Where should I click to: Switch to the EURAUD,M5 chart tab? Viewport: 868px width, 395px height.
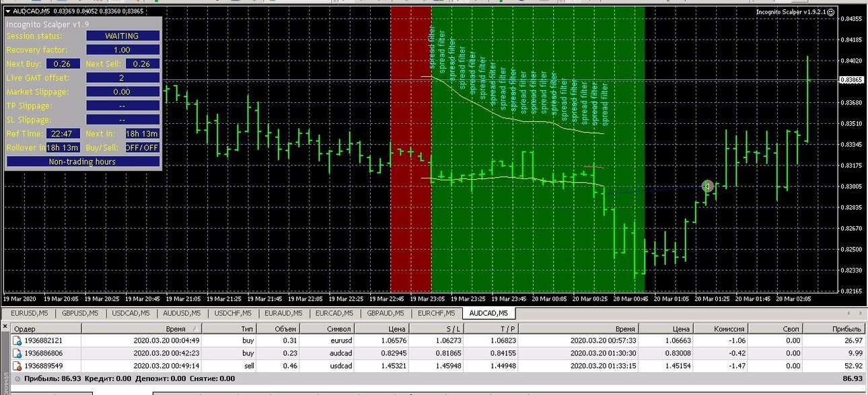coord(284,313)
